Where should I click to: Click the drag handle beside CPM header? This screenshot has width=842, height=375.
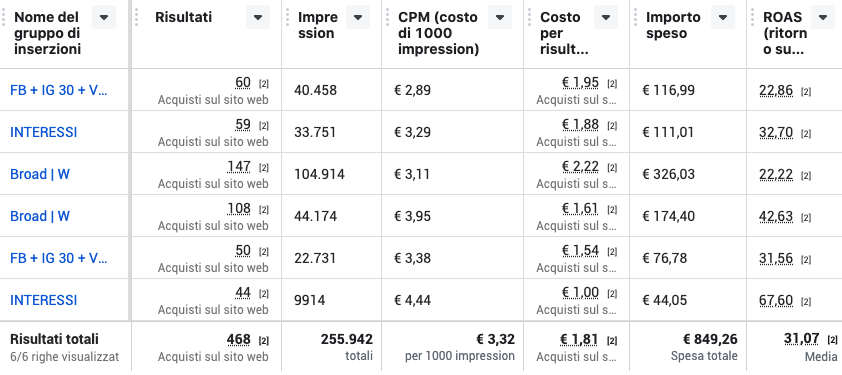point(387,17)
